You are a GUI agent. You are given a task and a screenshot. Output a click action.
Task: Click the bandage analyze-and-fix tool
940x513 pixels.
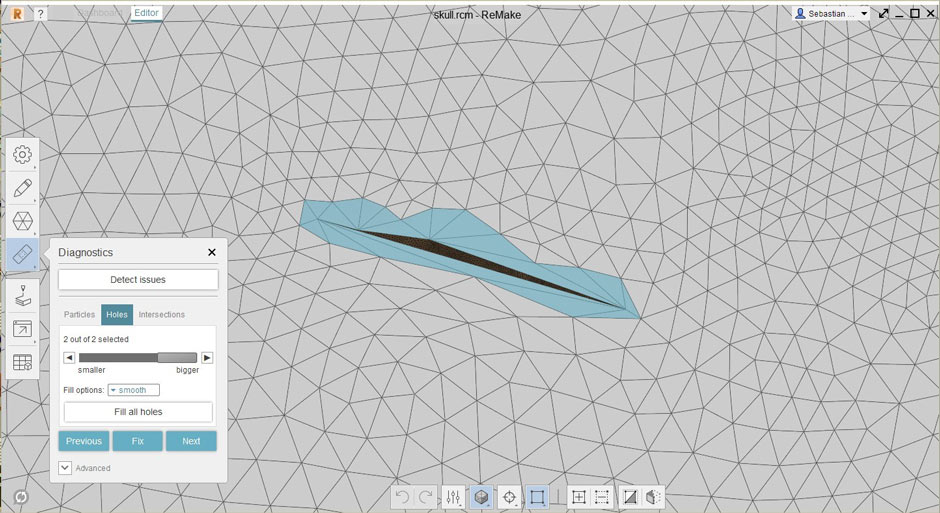pos(22,255)
